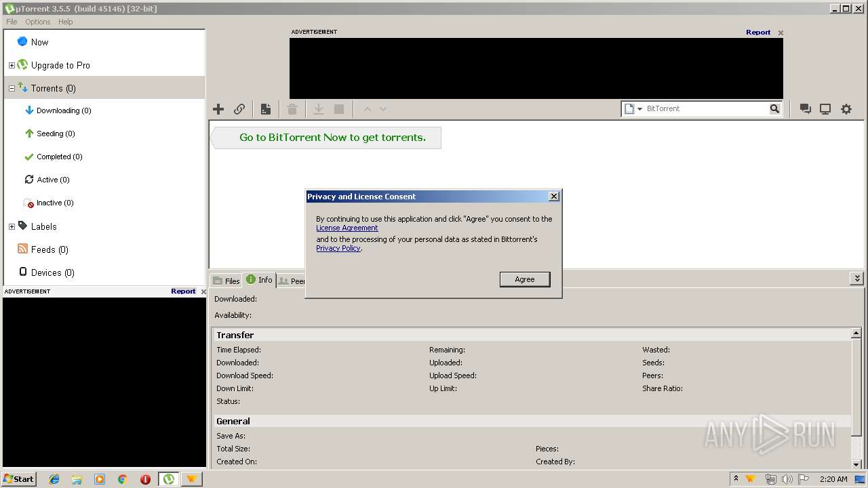Select Torrents (0) category

[104, 88]
